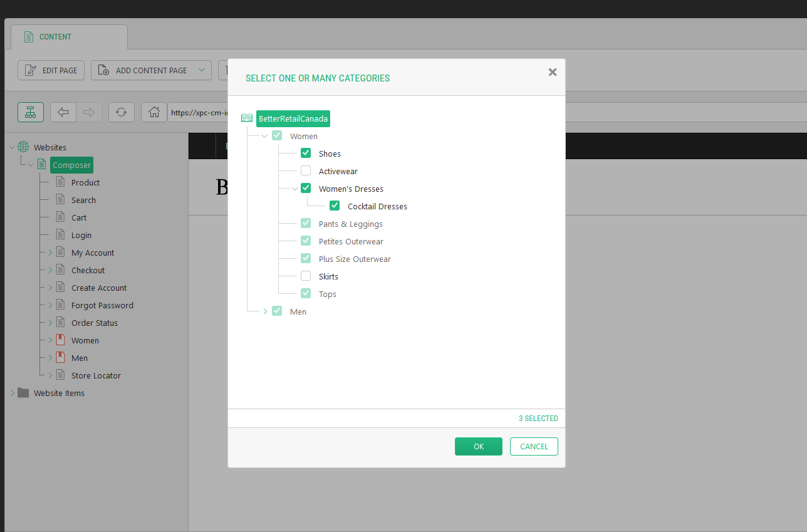Click the forward navigation arrow
The width and height of the screenshot is (807, 532).
[90, 112]
